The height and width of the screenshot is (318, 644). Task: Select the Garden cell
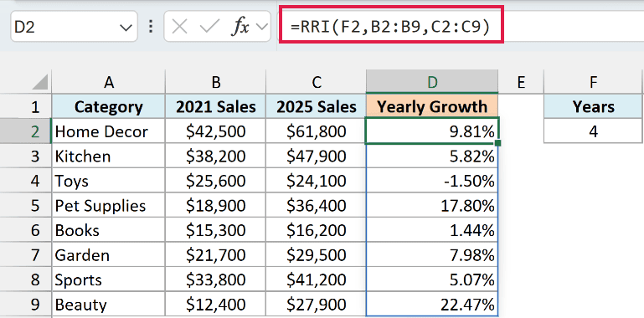(108, 254)
